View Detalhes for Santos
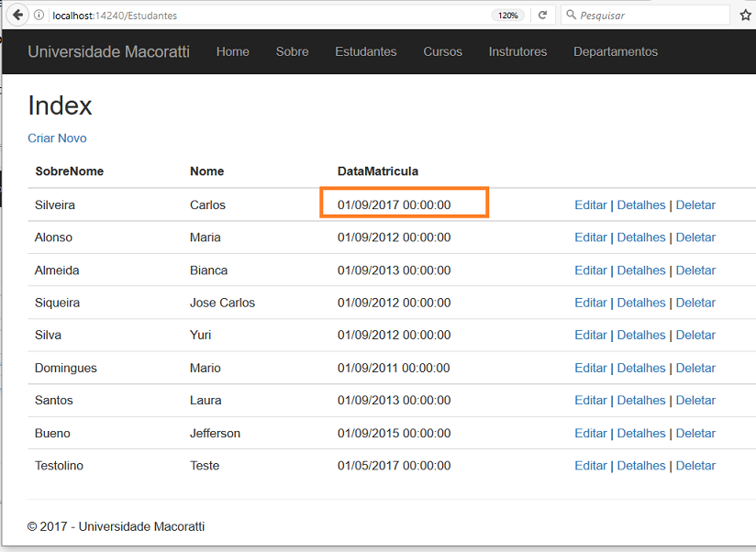Image resolution: width=756 pixels, height=552 pixels. pos(641,401)
